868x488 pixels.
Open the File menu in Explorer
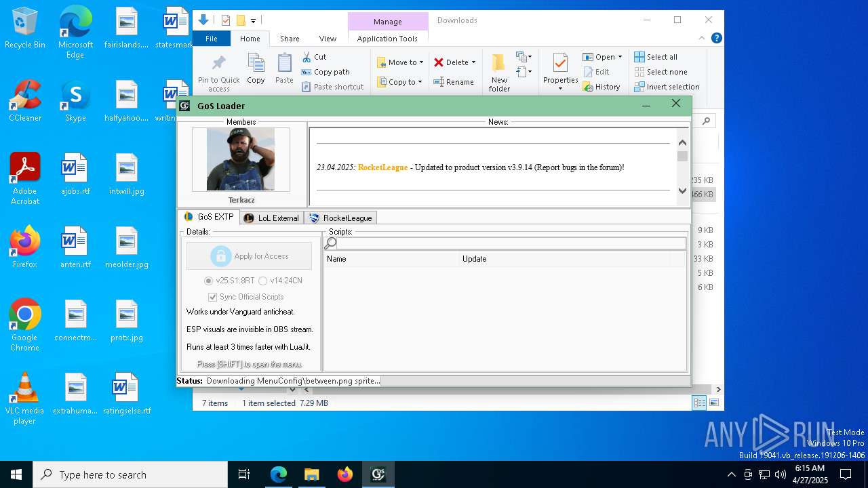tap(212, 39)
